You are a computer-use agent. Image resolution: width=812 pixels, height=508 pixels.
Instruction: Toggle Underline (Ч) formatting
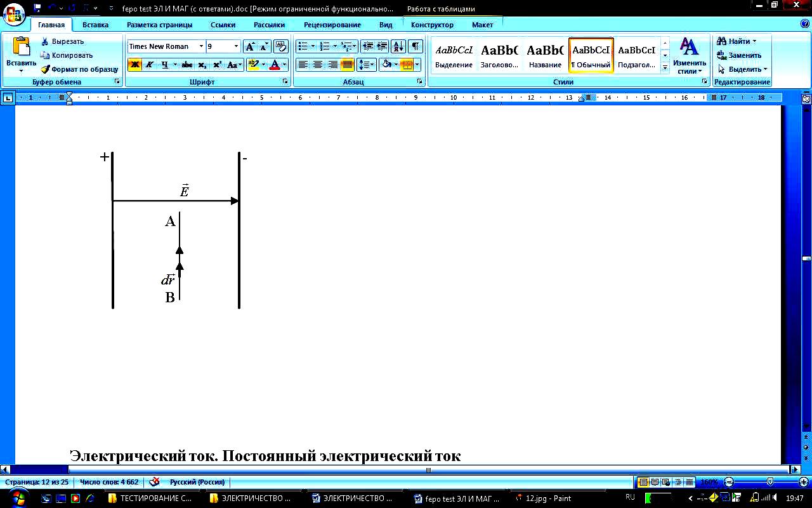pos(165,65)
